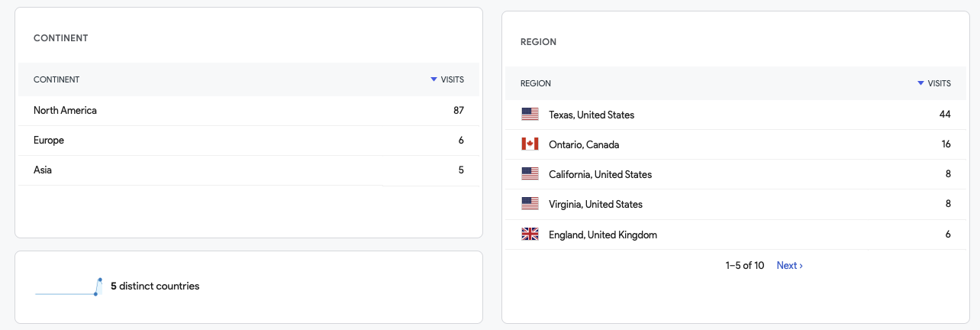The width and height of the screenshot is (980, 330).
Task: Sort by the REGION column header
Action: (536, 83)
